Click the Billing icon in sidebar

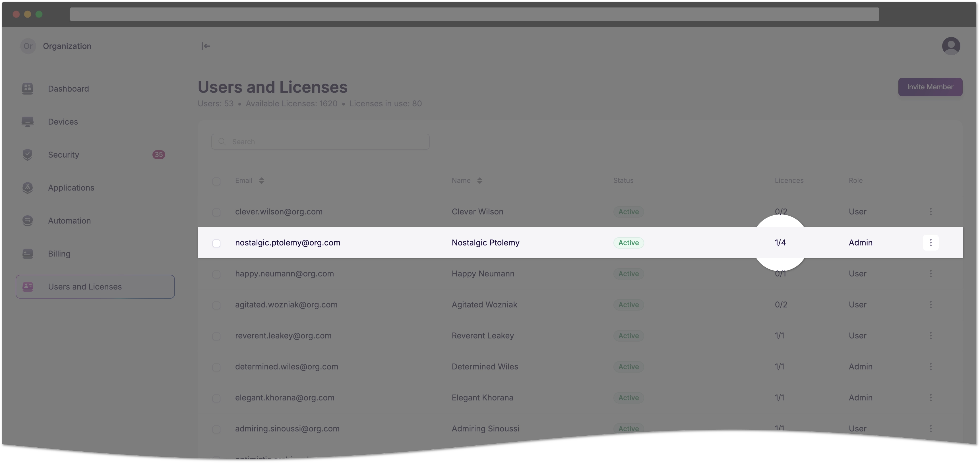[x=28, y=253]
